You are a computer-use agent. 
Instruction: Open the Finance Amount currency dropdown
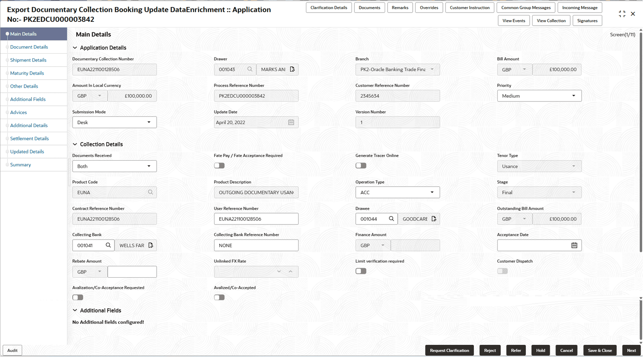pyautogui.click(x=373, y=245)
